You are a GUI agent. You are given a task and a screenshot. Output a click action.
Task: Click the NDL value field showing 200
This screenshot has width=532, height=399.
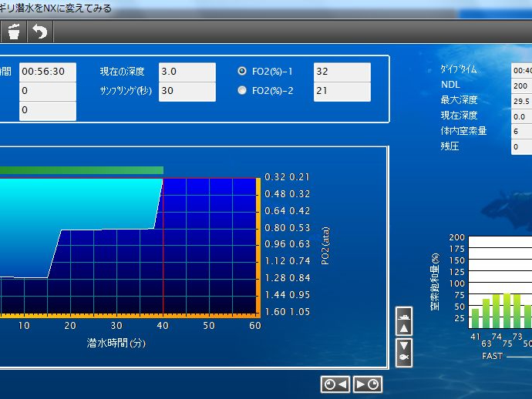(521, 85)
